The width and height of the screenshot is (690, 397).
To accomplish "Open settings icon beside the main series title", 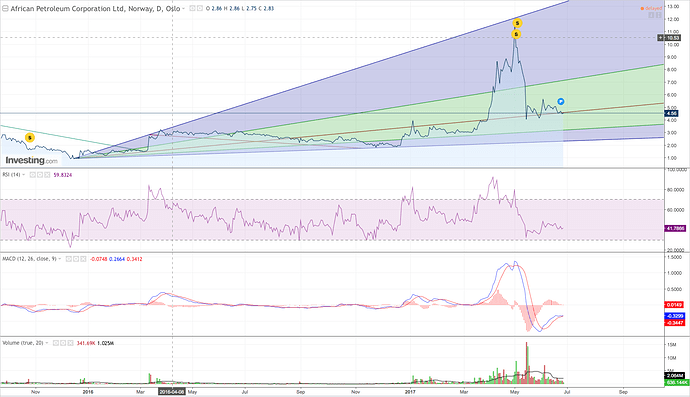I will 200,8.
